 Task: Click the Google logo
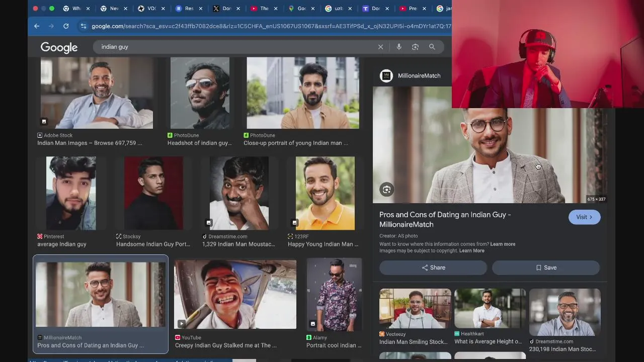pos(59,47)
